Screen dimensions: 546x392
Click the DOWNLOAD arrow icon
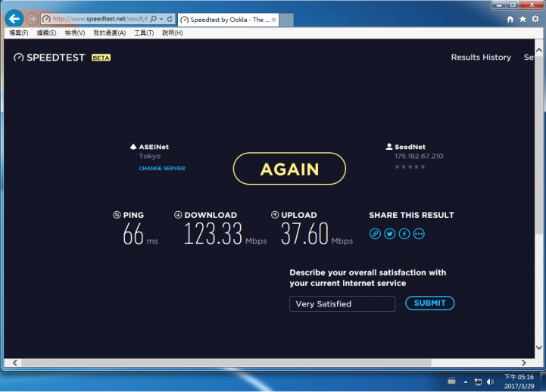point(178,215)
